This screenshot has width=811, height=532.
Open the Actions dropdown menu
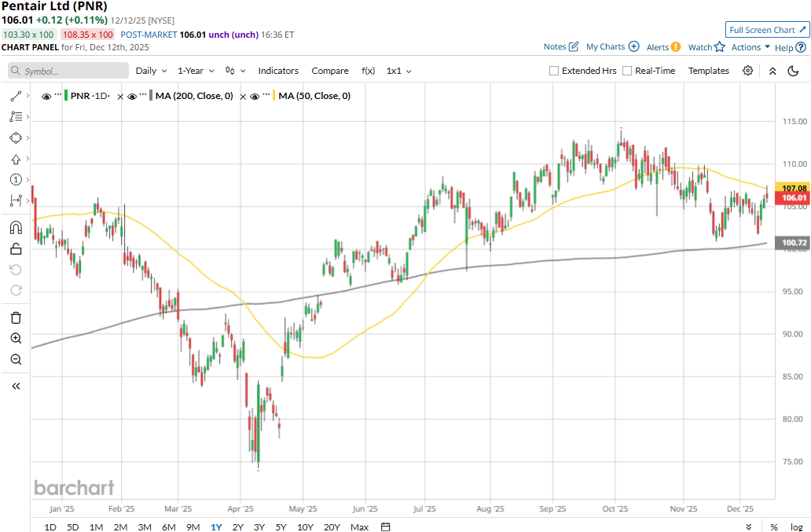[x=750, y=47]
